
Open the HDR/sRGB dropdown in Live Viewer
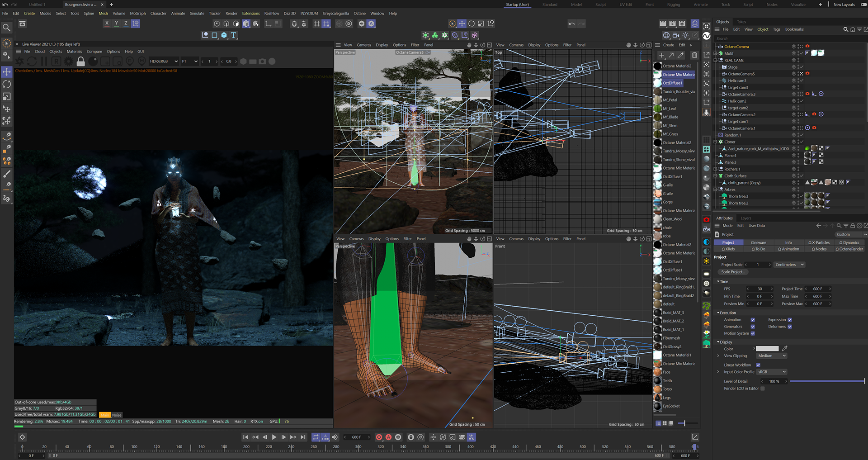click(x=164, y=61)
